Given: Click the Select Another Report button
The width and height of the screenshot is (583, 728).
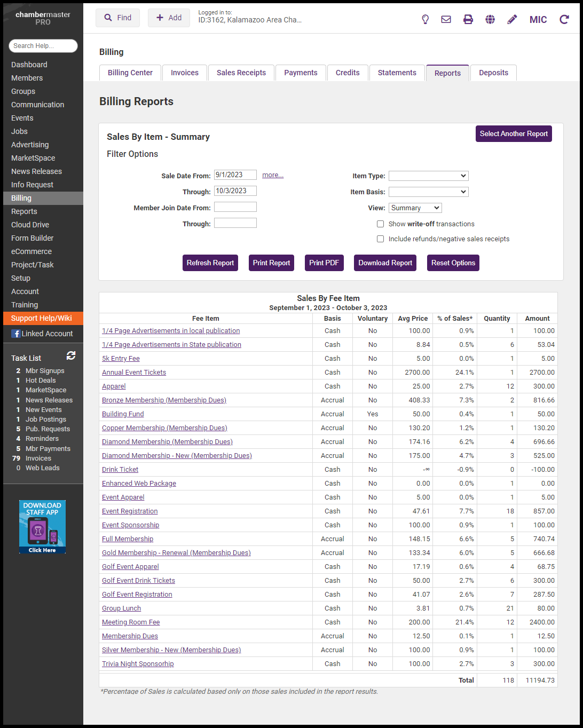Looking at the screenshot, I should pyautogui.click(x=513, y=134).
